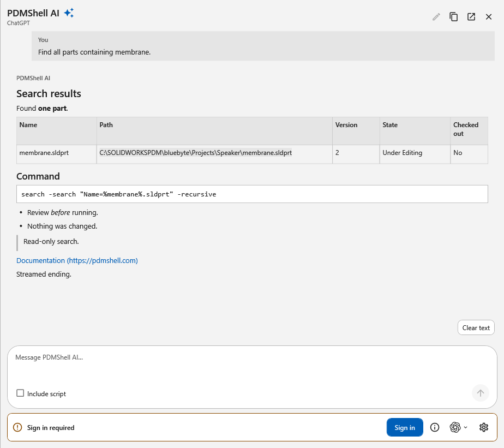Image resolution: width=504 pixels, height=448 pixels.
Task: Click the Version column header
Action: pos(356,131)
